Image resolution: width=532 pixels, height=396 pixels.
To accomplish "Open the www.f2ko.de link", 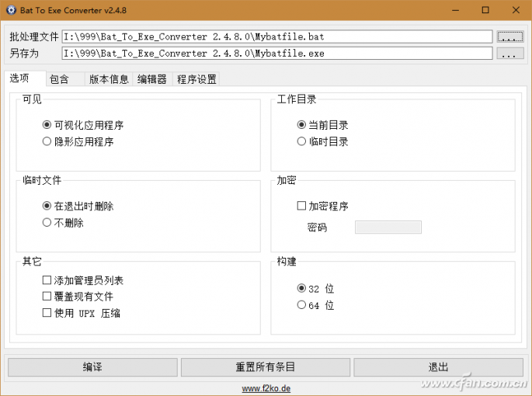I will pyautogui.click(x=266, y=388).
